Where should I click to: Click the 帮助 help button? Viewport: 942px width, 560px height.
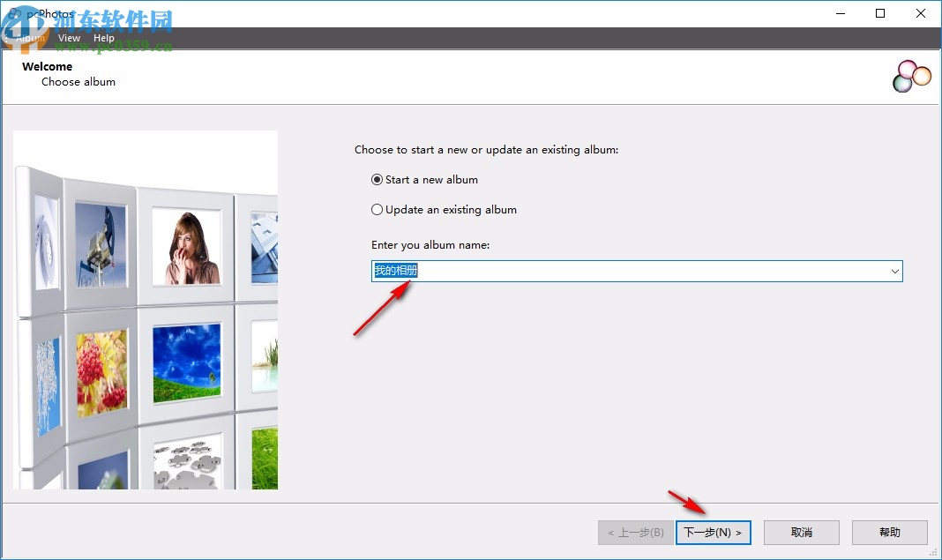[x=890, y=533]
